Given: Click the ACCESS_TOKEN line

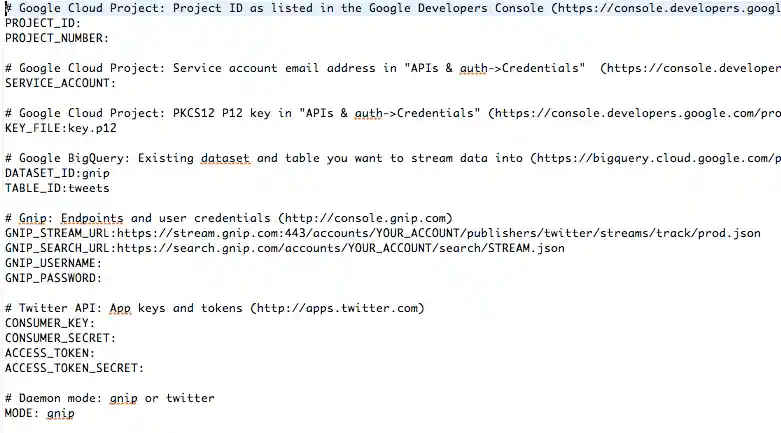Looking at the screenshot, I should click(50, 353).
